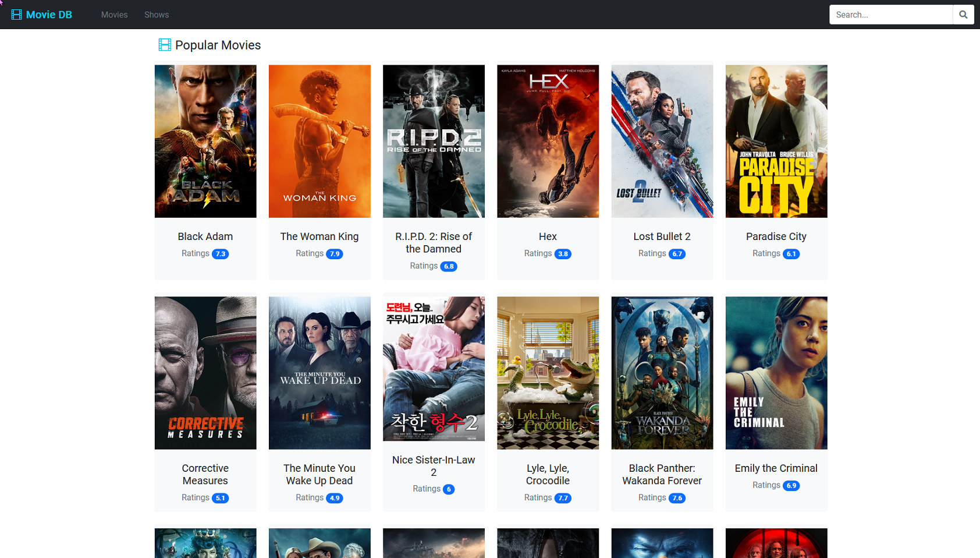Click the 6.7 rating badge for Lost Bullet 2
Image resolution: width=980 pixels, height=558 pixels.
pos(677,254)
